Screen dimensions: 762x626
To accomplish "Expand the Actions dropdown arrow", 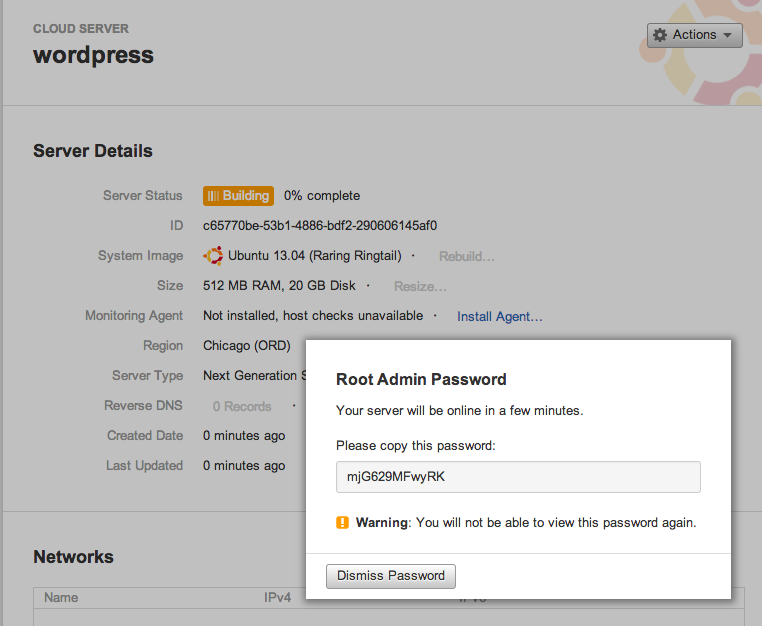I will click(x=727, y=35).
